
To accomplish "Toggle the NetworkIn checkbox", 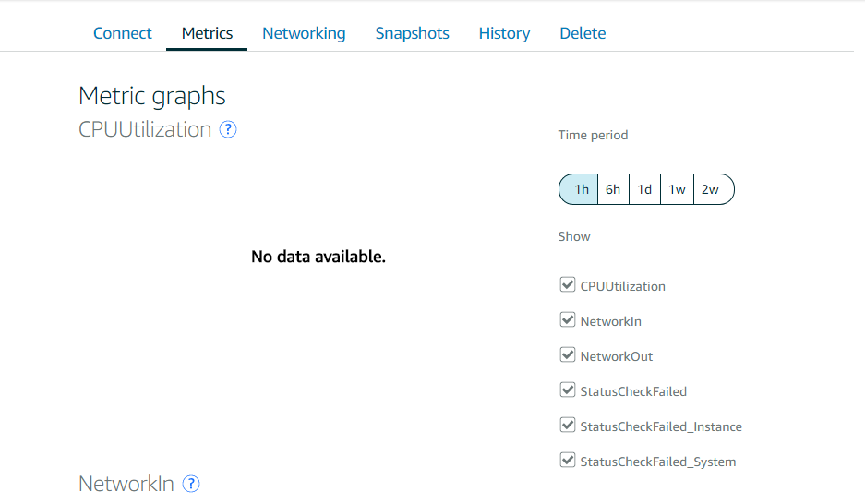I will tap(567, 319).
